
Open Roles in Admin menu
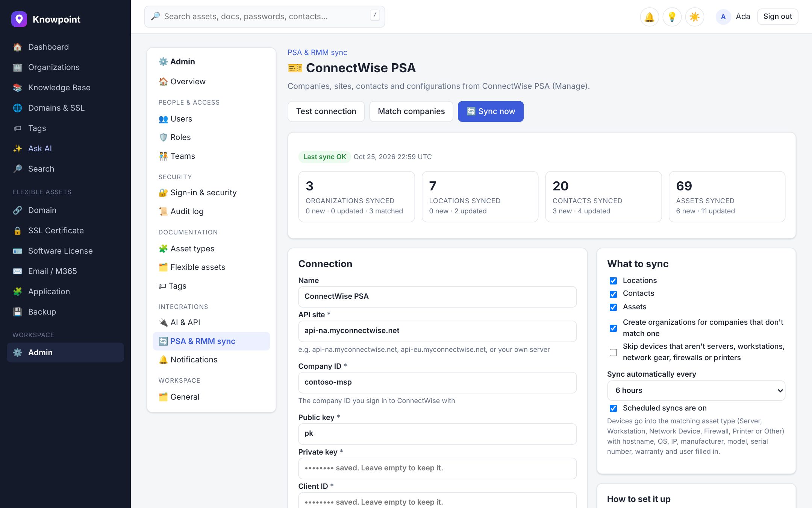[211, 137]
